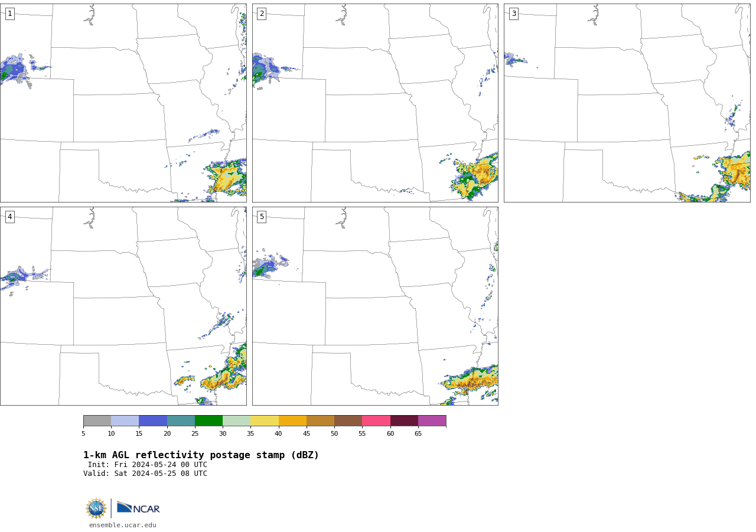Click the title '1-km AGL reflectivity postage stamp (dBZ)'

201,455
